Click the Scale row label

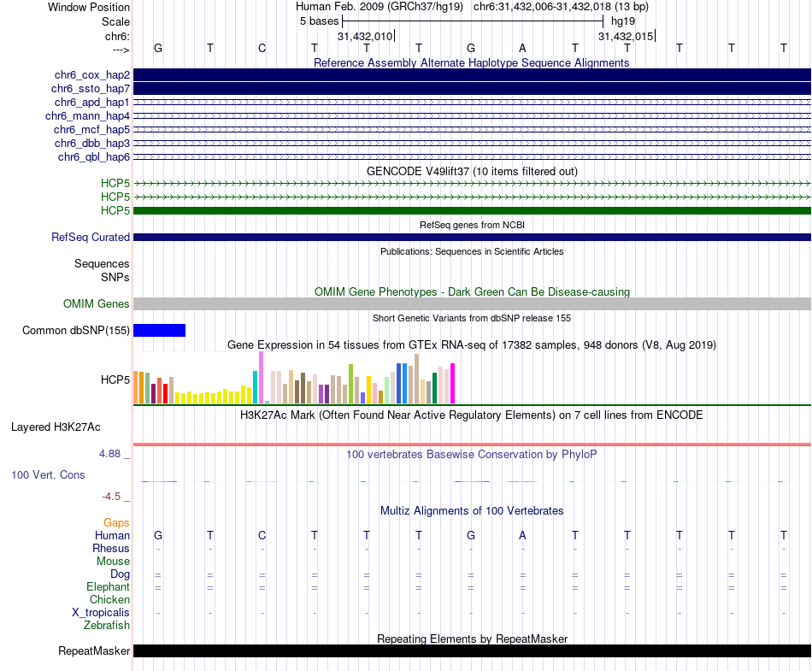coord(115,21)
